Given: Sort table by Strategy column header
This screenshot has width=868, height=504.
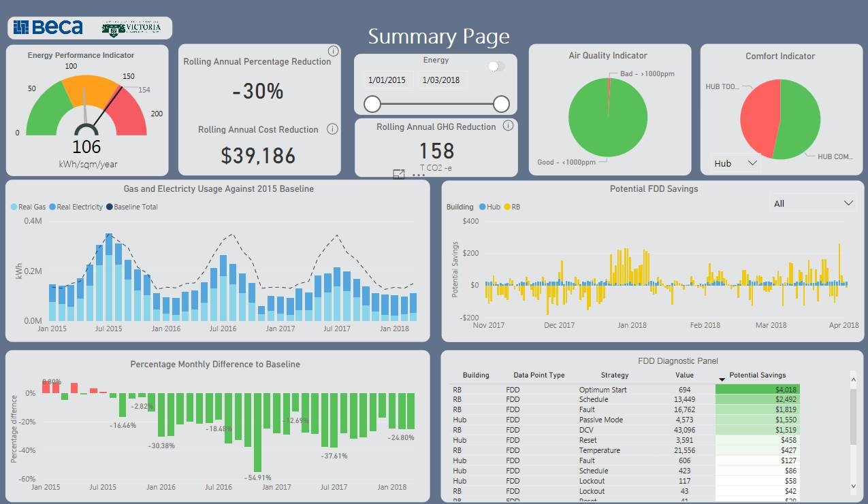Looking at the screenshot, I should pos(614,375).
